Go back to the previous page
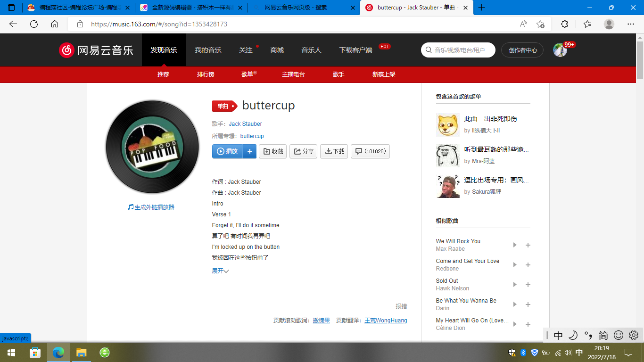The width and height of the screenshot is (644, 362). pos(13,24)
